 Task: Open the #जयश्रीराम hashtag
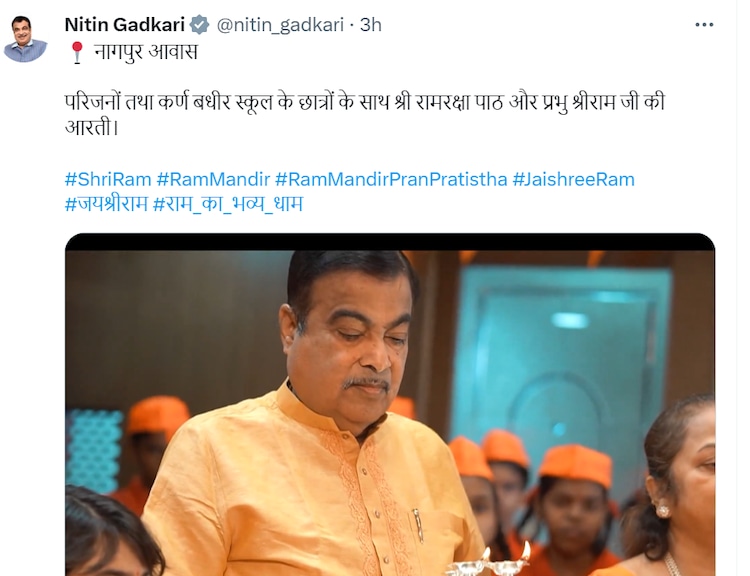(x=106, y=204)
